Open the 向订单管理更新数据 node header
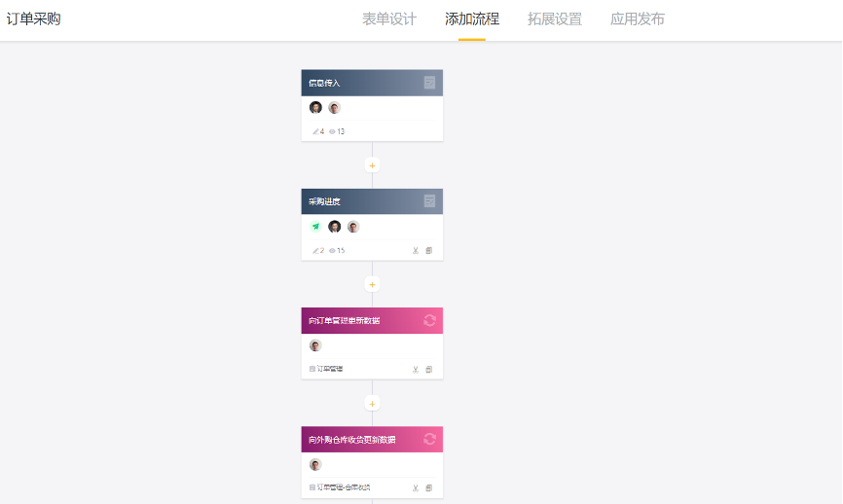This screenshot has height=504, width=843. click(x=372, y=321)
